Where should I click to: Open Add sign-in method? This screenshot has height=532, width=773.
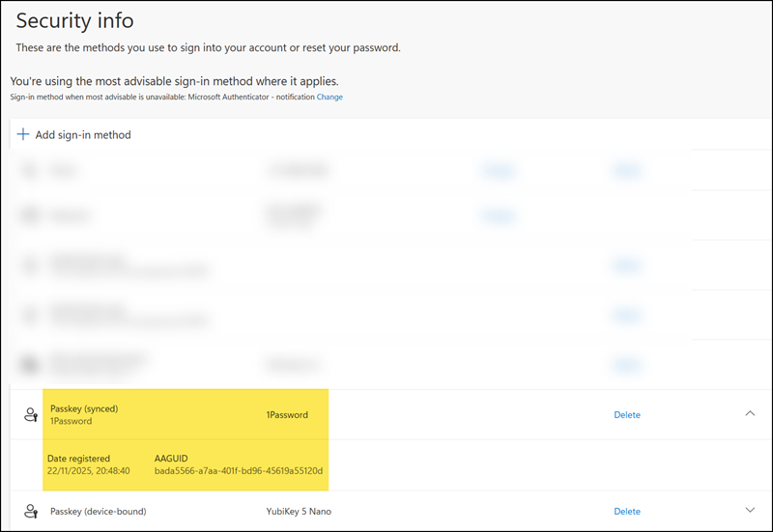(x=82, y=135)
